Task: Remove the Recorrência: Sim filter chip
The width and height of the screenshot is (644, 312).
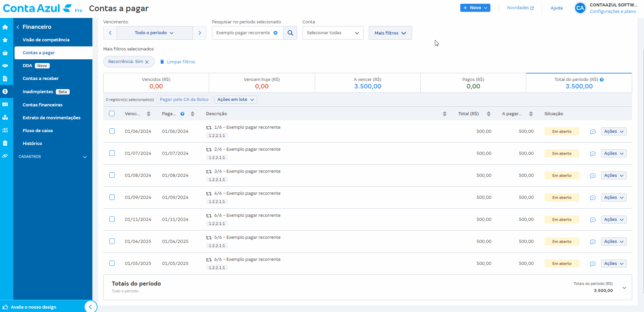Action: [147, 62]
